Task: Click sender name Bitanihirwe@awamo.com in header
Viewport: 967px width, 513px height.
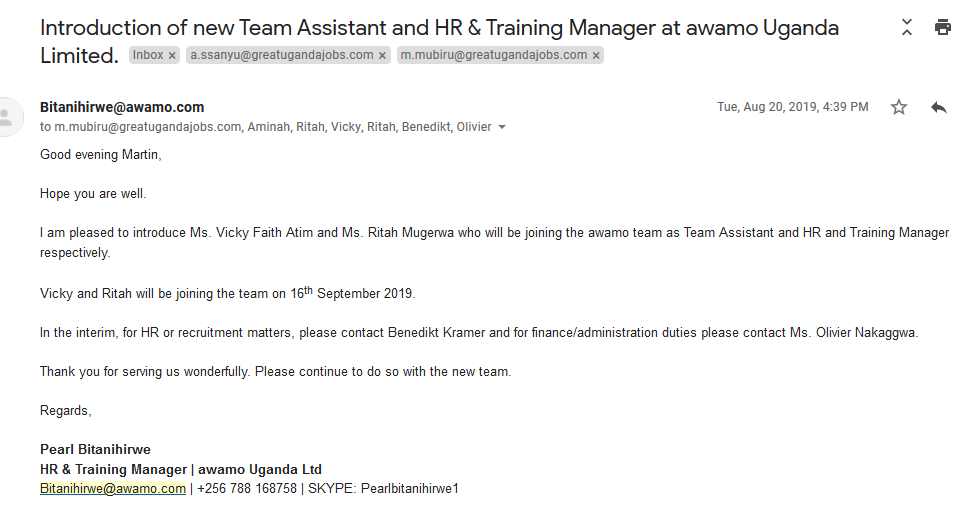Action: (x=122, y=107)
